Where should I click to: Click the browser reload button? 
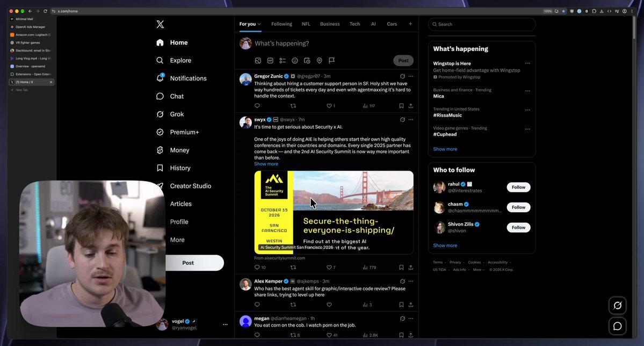[x=45, y=11]
